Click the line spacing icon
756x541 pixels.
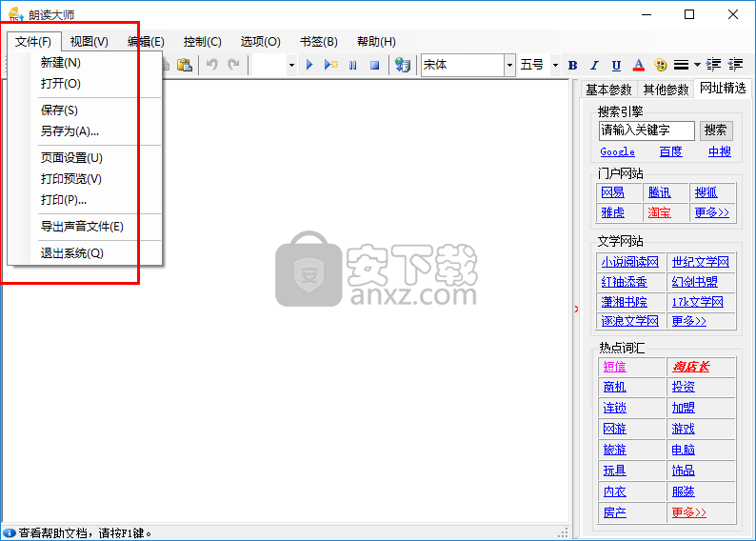coord(681,65)
